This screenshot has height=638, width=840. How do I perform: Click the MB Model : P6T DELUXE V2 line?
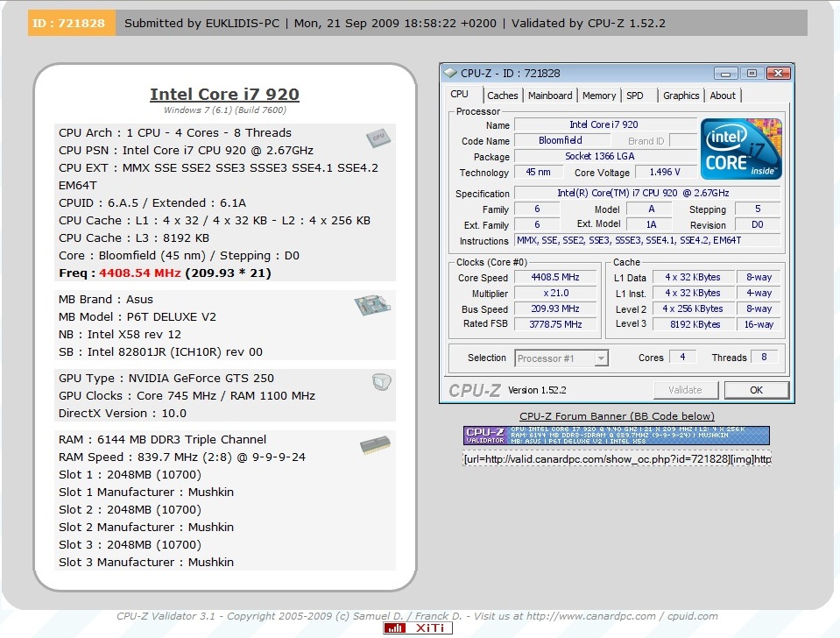pyautogui.click(x=138, y=317)
